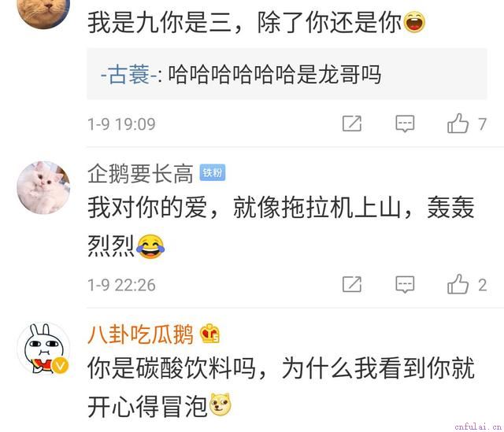Tap the rabbit cartoon avatar
This screenshot has height=432, width=504.
(x=43, y=349)
